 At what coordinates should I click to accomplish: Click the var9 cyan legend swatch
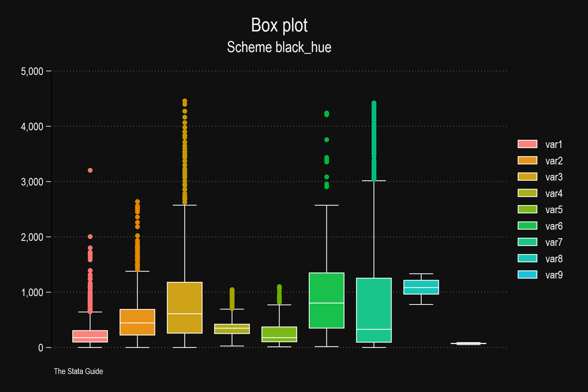click(x=527, y=275)
